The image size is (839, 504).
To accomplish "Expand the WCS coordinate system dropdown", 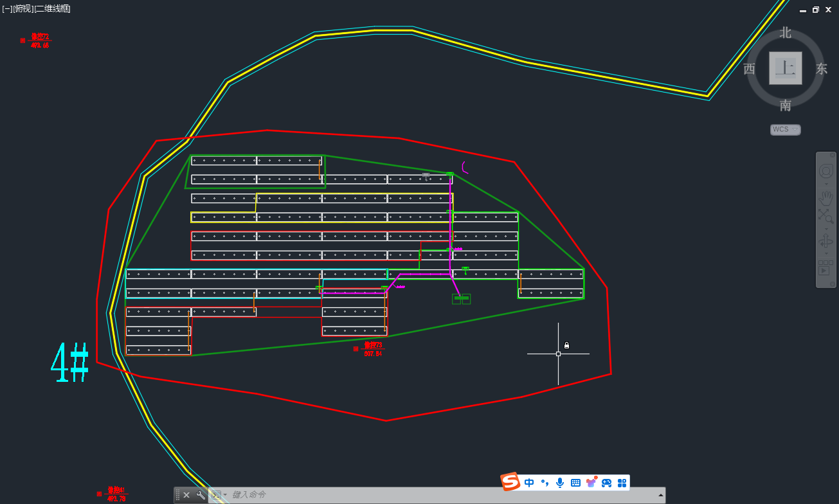I will pyautogui.click(x=785, y=129).
